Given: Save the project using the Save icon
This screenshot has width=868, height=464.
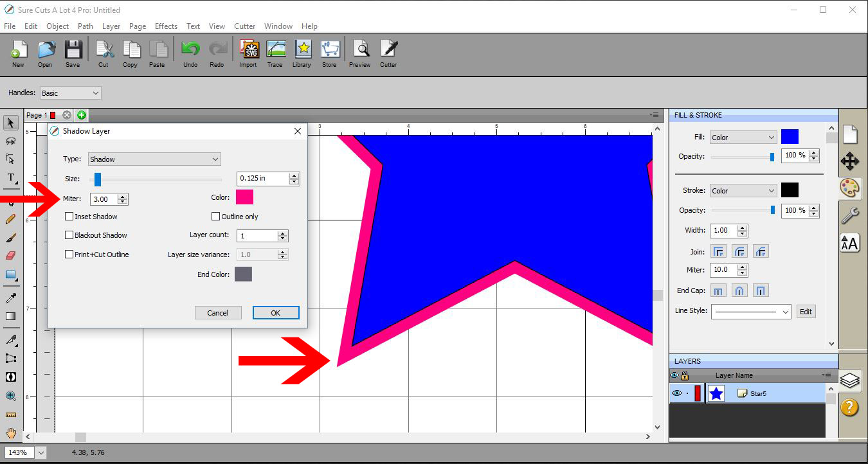Looking at the screenshot, I should (73, 53).
